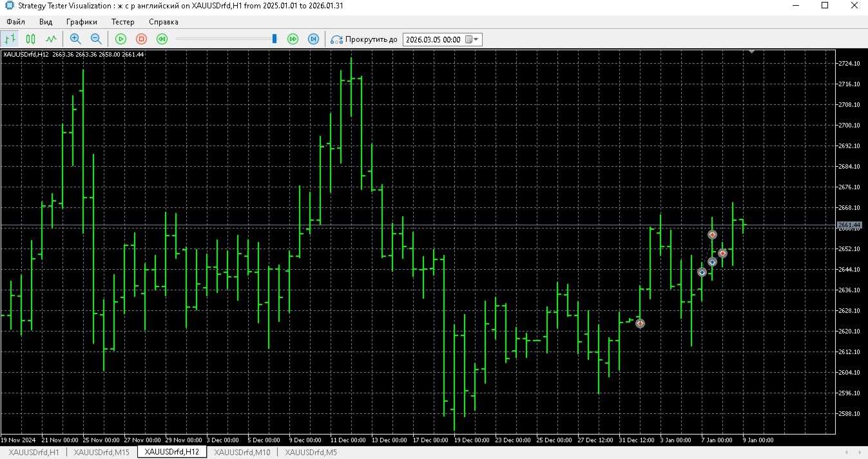Click the Strategy Tester app icon in title bar
Screen dimensions: 868x459
pos(8,6)
